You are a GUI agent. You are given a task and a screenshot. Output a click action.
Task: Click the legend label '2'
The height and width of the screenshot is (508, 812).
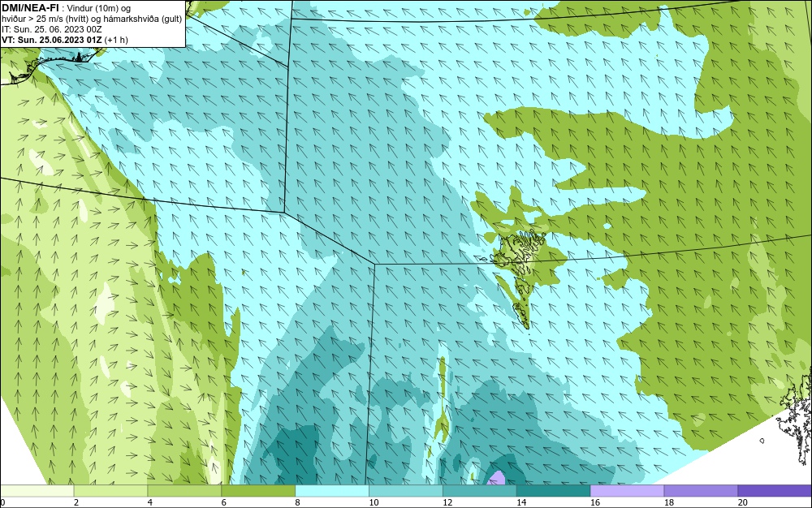[76, 502]
